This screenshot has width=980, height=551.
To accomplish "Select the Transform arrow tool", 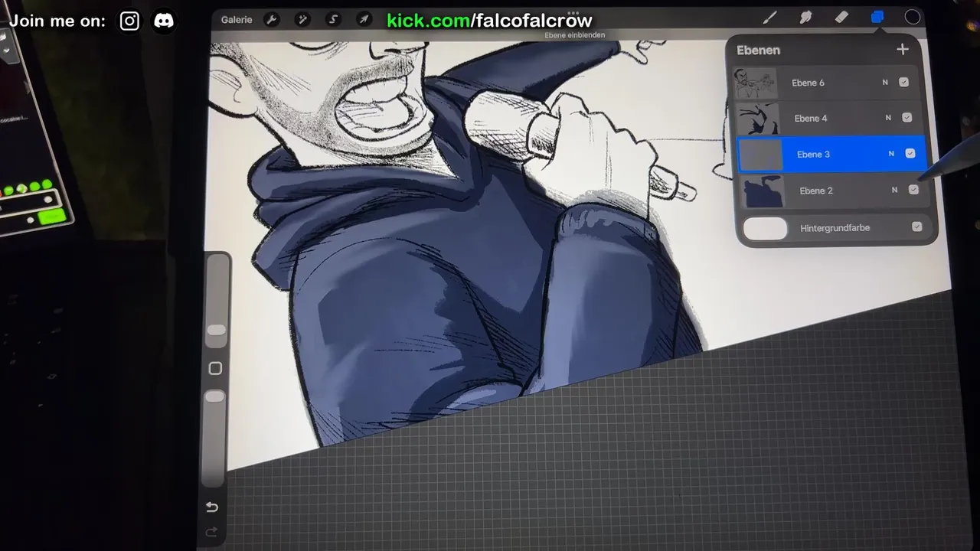I will pos(364,20).
